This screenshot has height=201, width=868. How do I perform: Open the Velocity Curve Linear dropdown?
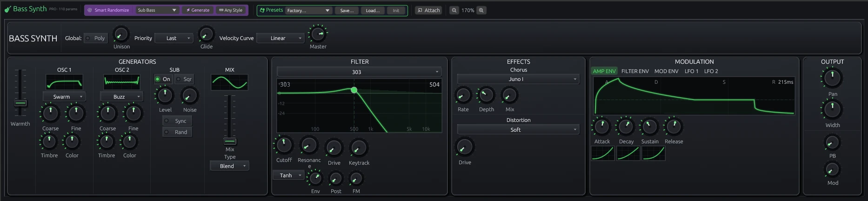click(280, 38)
